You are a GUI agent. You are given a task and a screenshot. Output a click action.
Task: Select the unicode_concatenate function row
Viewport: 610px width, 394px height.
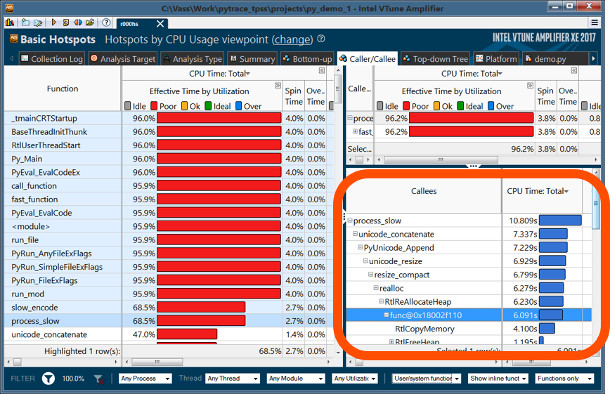[x=168, y=334]
